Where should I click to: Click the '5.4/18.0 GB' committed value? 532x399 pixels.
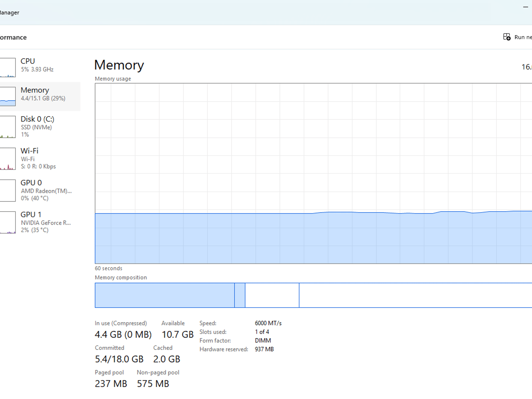pos(119,359)
